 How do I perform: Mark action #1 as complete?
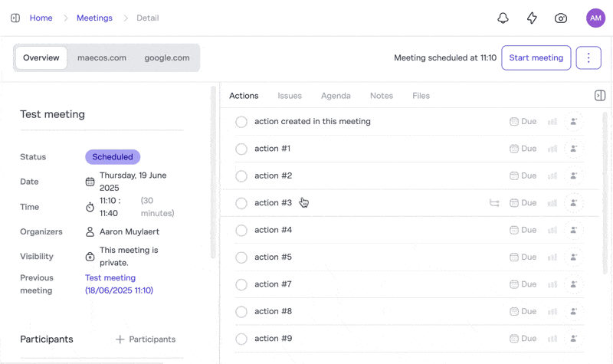(x=241, y=149)
